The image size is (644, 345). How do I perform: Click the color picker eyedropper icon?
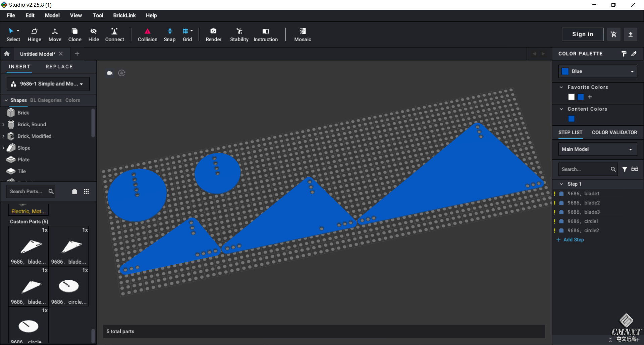(x=634, y=54)
